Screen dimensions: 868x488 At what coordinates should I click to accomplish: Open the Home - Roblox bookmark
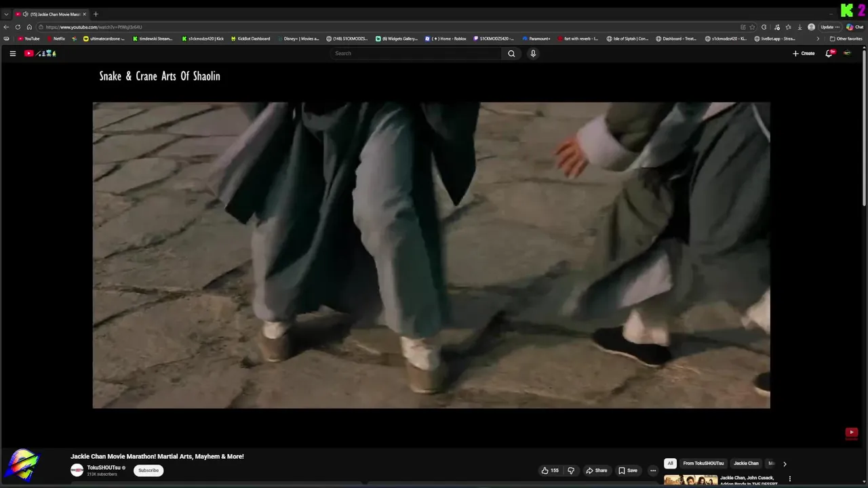(x=446, y=39)
